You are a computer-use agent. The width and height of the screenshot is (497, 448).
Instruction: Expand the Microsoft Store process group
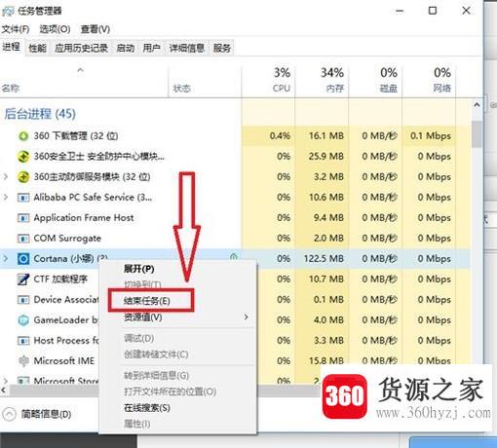pos(6,381)
